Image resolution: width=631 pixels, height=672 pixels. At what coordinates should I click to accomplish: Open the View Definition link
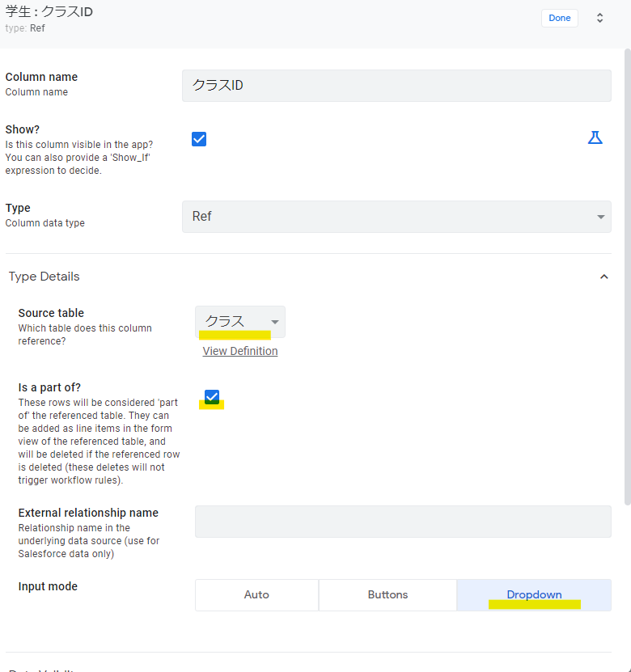[240, 351]
